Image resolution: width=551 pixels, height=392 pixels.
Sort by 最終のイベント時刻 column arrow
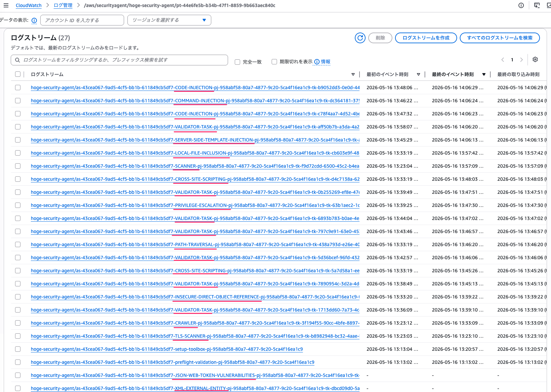(x=484, y=74)
